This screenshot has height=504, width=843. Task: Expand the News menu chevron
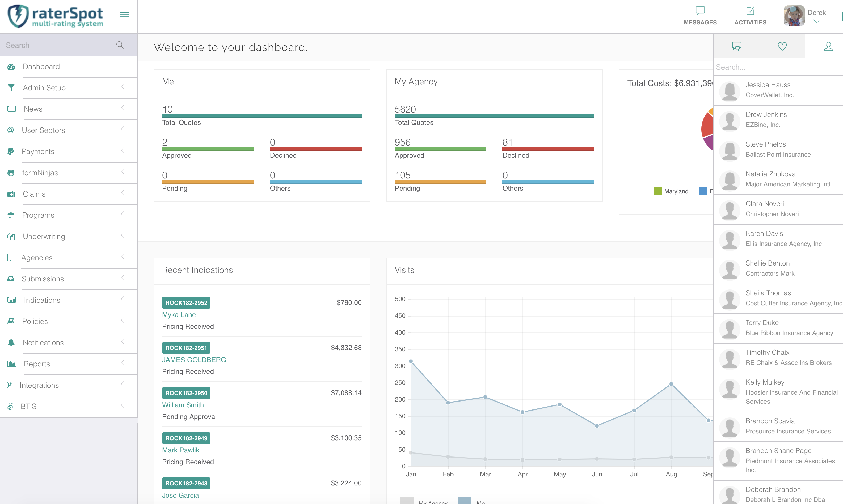[x=123, y=108]
